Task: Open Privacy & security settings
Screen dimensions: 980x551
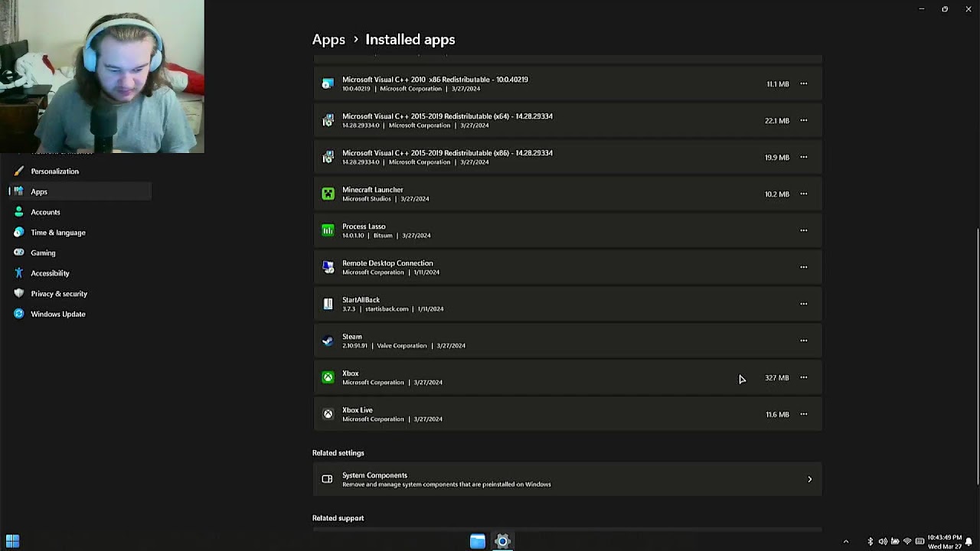Action: pos(59,294)
